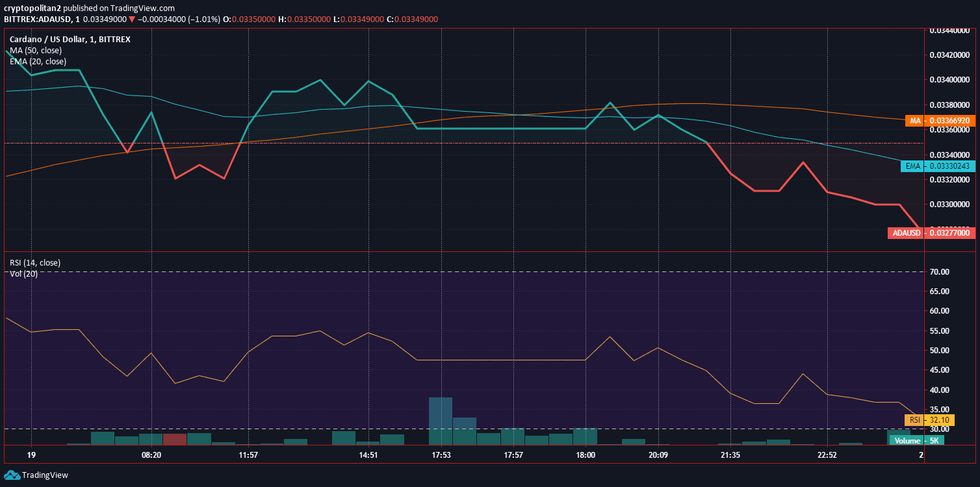Screen dimensions: 980x487
Task: Click the 55.00 RSI axis label
Action: click(x=940, y=331)
